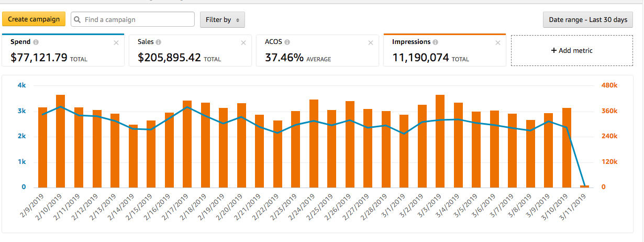
Task: Focus the Find a campaign search field
Action: (132, 19)
